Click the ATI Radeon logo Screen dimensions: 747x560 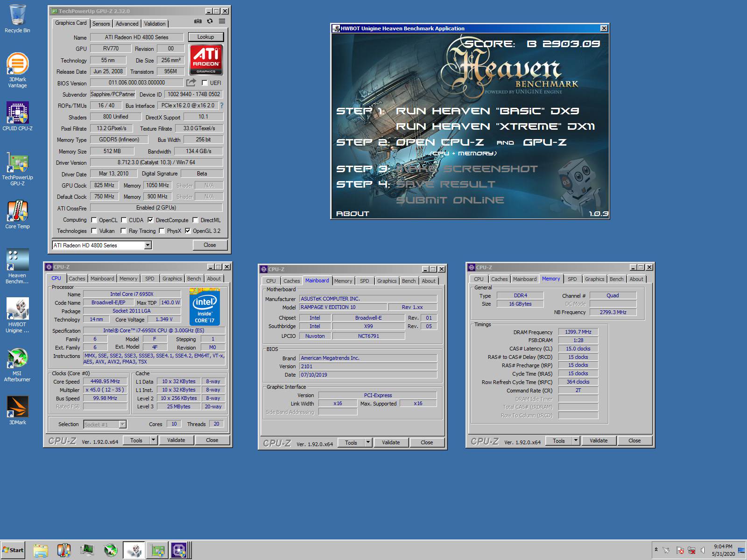click(x=206, y=60)
